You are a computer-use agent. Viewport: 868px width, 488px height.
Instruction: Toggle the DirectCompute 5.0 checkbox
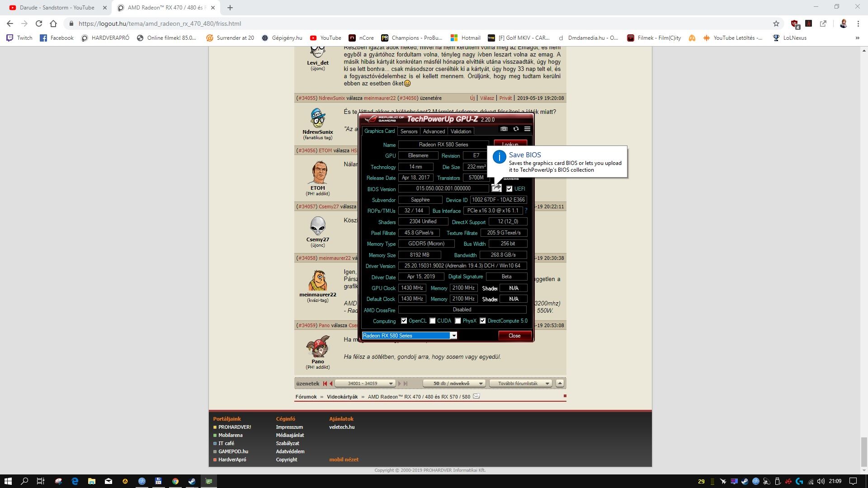pos(483,321)
